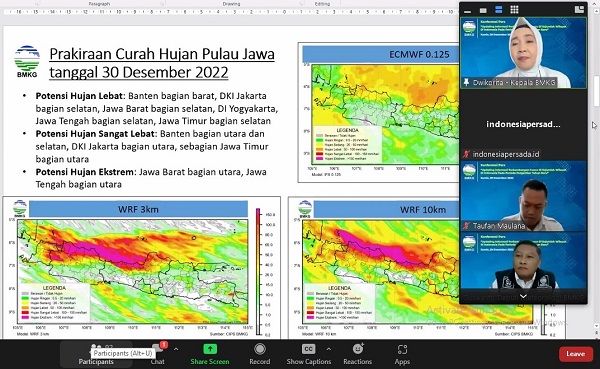Turn on Show Captions (CC)
The width and height of the screenshot is (600, 369).
308,354
